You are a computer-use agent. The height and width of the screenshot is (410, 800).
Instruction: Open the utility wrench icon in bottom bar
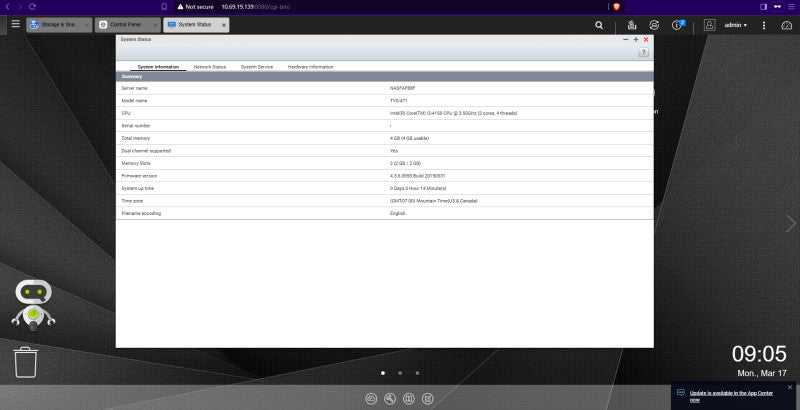(390, 399)
